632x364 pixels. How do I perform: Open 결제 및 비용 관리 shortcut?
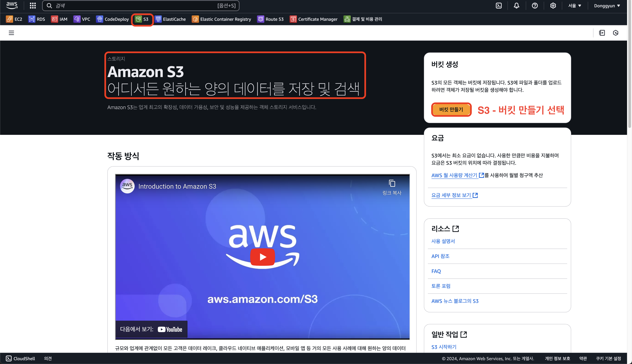363,19
